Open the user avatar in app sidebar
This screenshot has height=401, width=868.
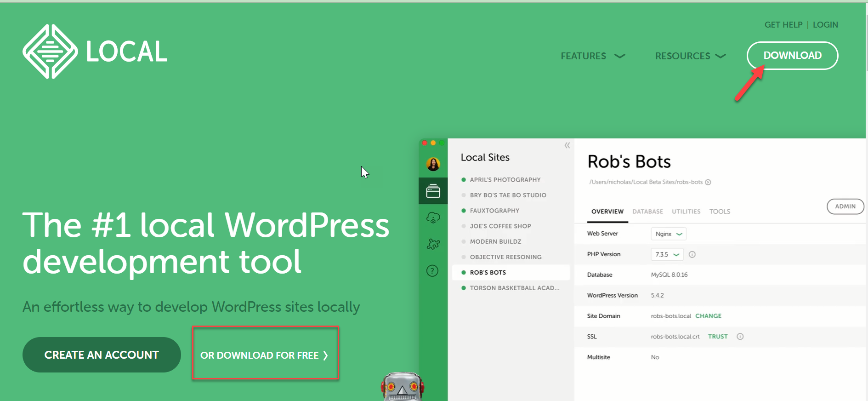(x=433, y=164)
